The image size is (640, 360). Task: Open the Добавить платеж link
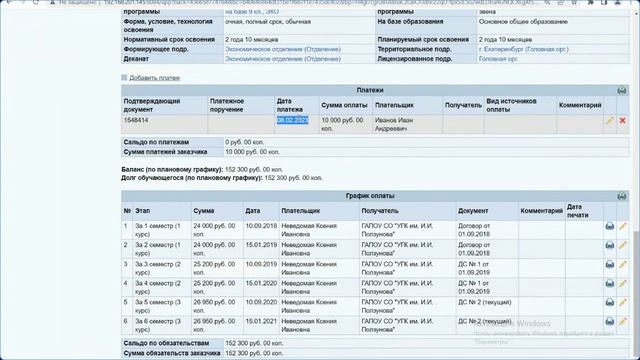tap(154, 78)
